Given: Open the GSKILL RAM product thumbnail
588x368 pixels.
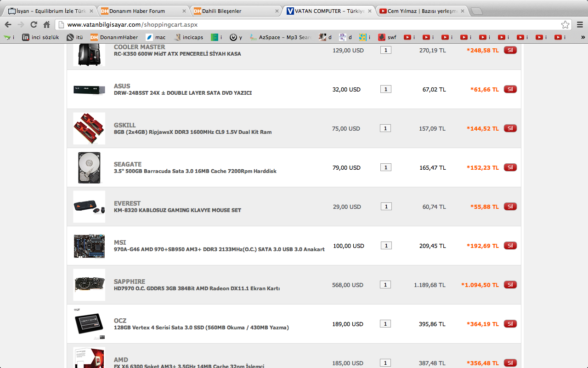Looking at the screenshot, I should point(89,128).
